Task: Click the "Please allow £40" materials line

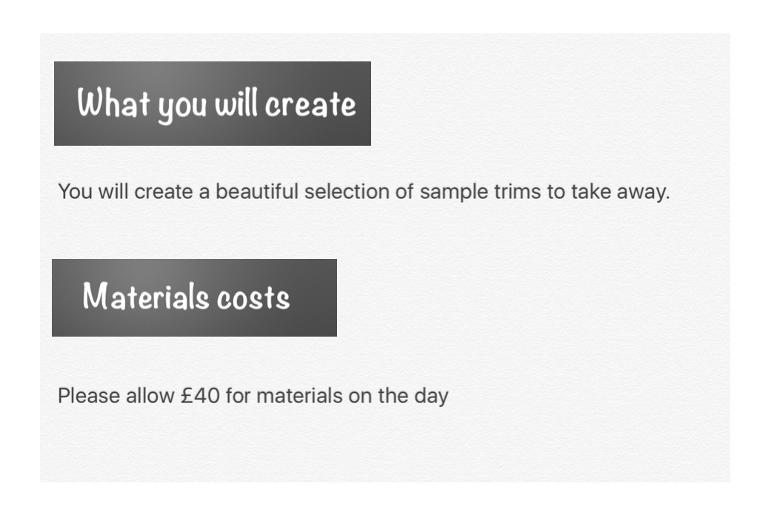Action: pyautogui.click(x=253, y=396)
